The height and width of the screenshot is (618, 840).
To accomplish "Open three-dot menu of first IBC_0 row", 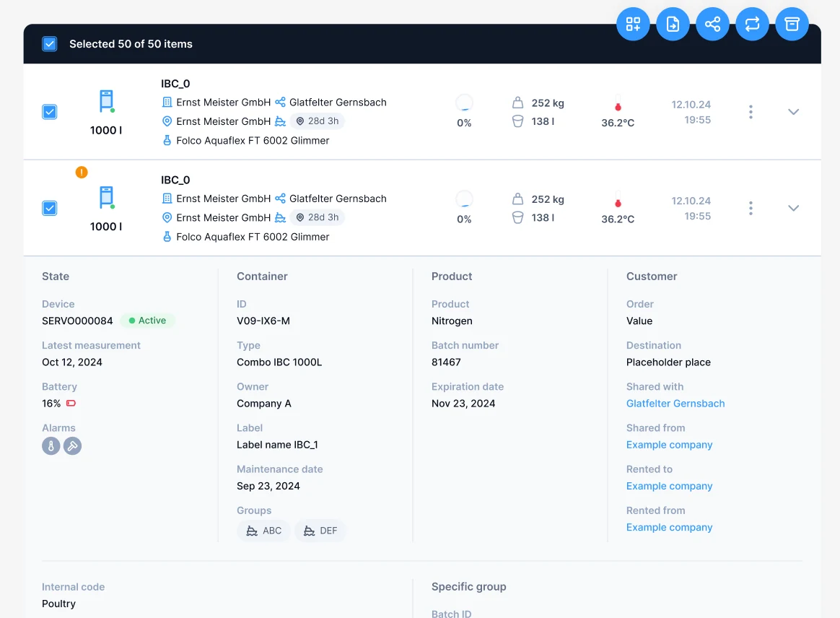I will coord(751,111).
